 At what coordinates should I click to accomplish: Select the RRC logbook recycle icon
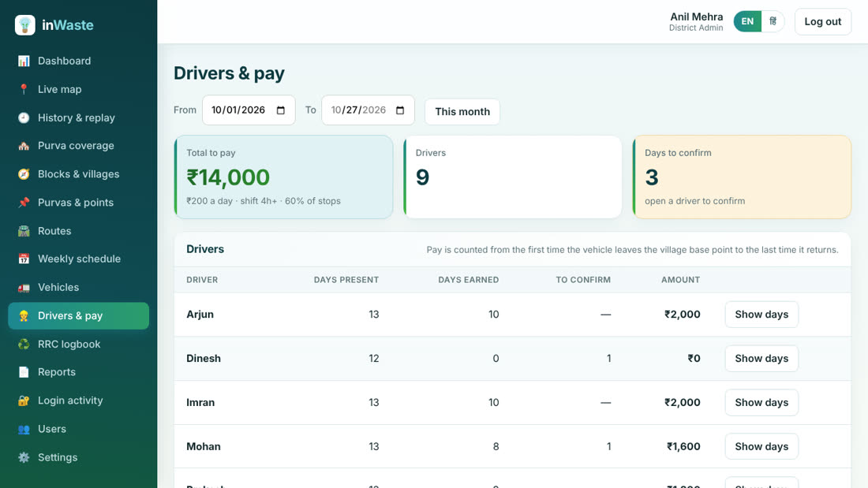pos(24,345)
